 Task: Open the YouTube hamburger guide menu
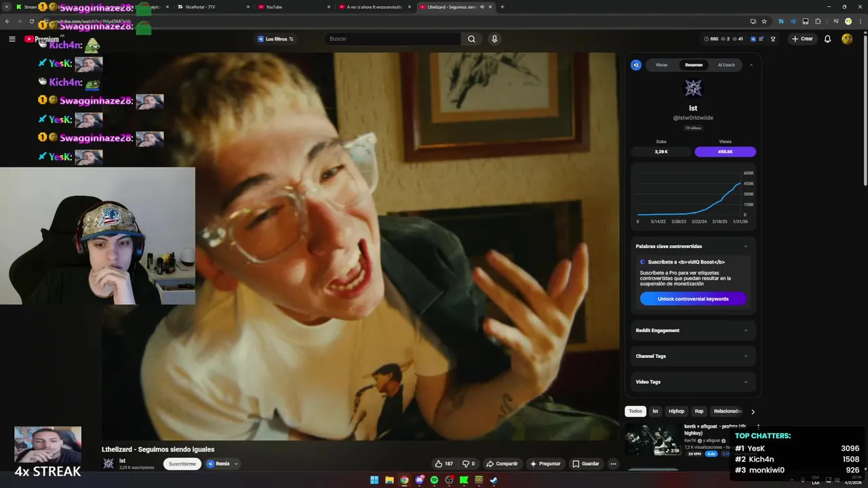click(x=12, y=39)
